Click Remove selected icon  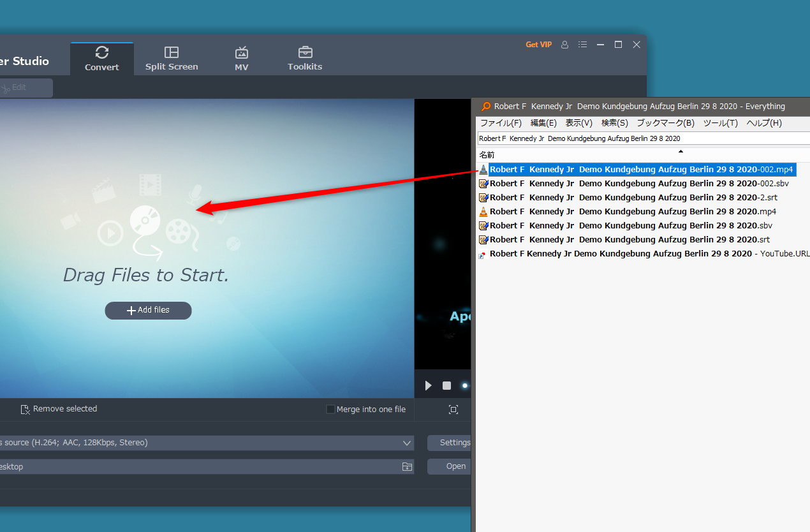point(26,410)
